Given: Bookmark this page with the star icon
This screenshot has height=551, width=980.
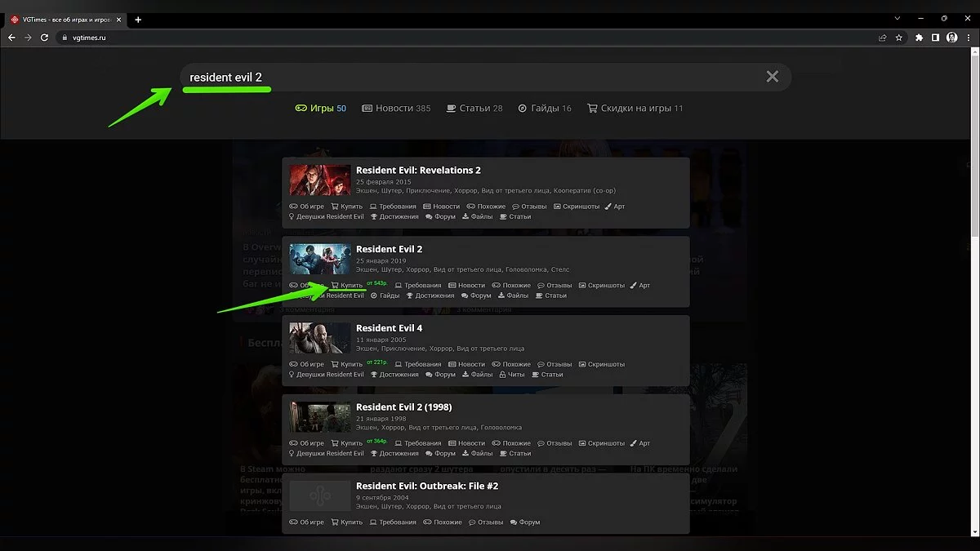Looking at the screenshot, I should pos(899,38).
